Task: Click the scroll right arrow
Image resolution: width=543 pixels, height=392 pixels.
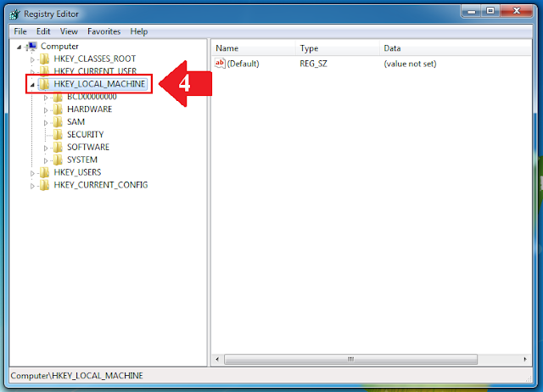Action: pyautogui.click(x=525, y=359)
